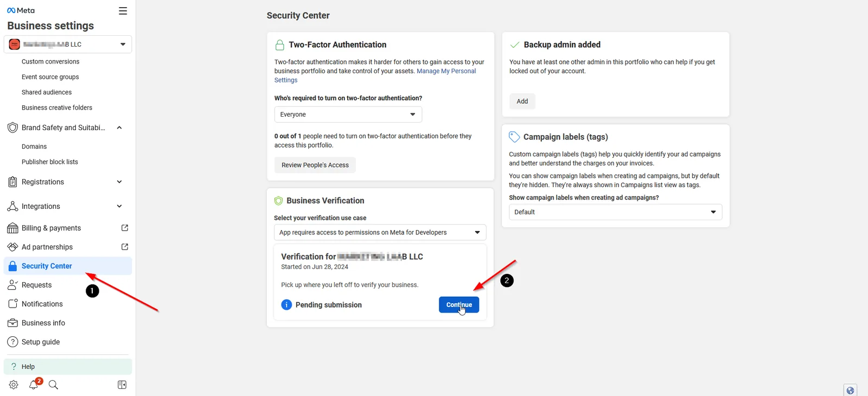Click the Add backup admin button
Viewport: 868px width, 396px height.
coord(522,101)
